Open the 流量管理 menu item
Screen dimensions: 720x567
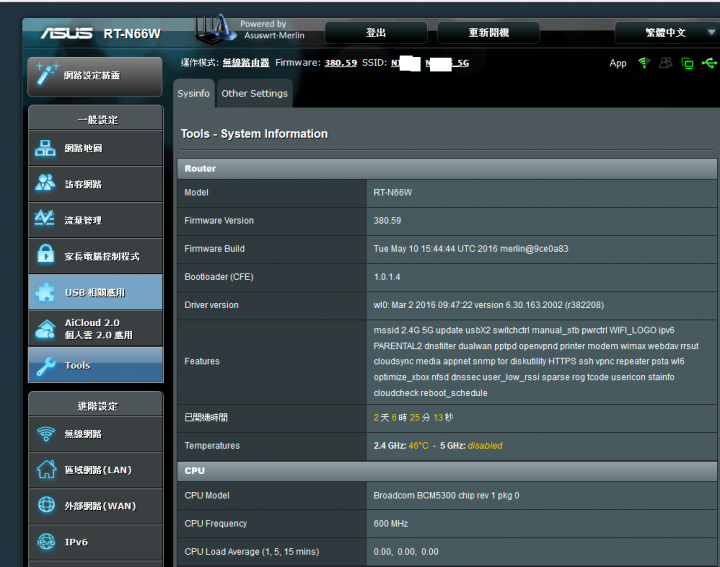pyautogui.click(x=96, y=220)
